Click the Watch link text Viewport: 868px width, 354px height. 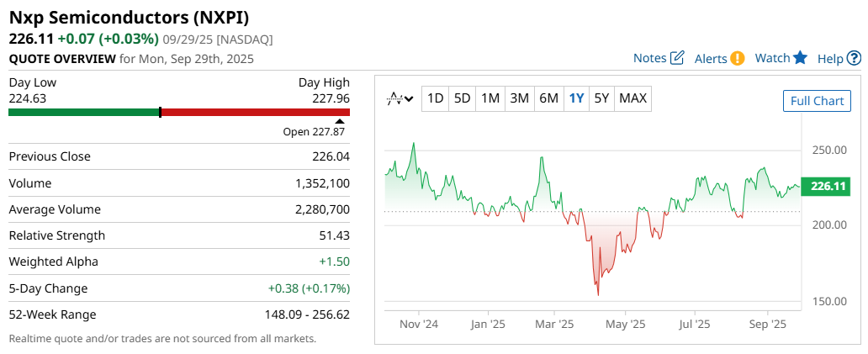pos(772,58)
